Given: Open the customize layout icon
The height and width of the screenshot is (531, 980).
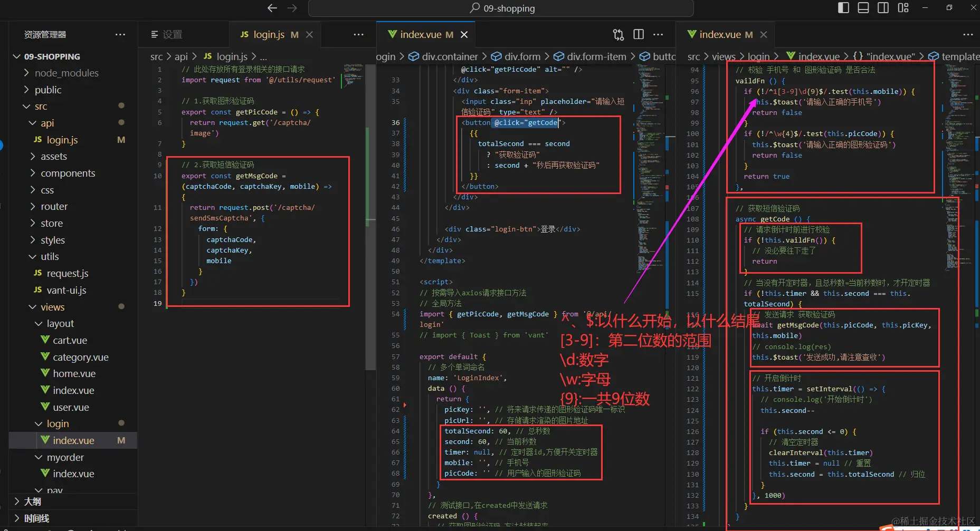Looking at the screenshot, I should point(903,7).
